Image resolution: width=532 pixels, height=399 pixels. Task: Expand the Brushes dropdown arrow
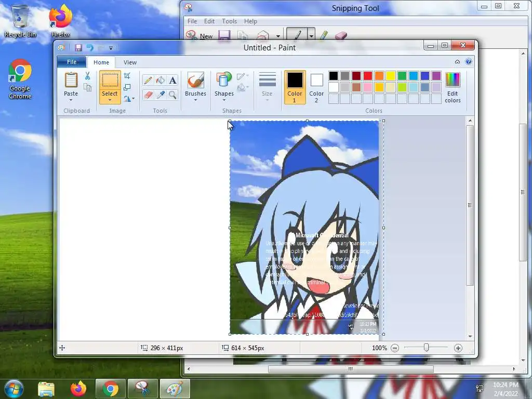pos(196,100)
